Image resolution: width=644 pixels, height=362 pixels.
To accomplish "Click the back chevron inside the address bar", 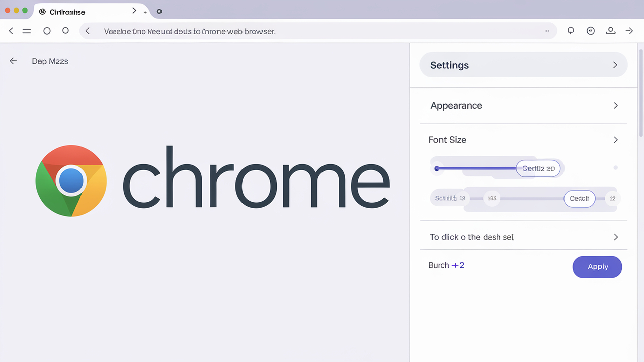I will coord(88,31).
